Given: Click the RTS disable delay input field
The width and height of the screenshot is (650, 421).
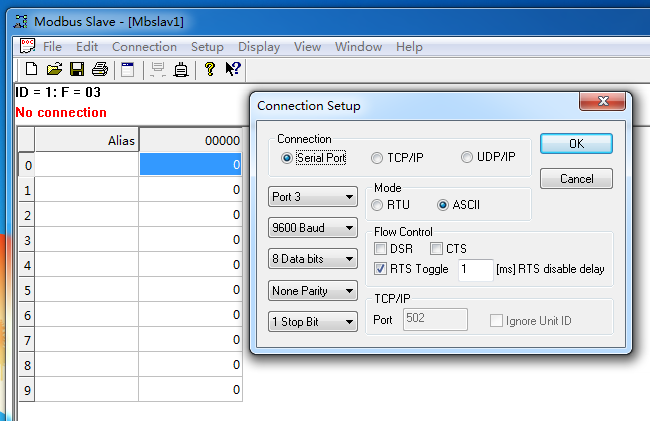Looking at the screenshot, I should coord(475,270).
